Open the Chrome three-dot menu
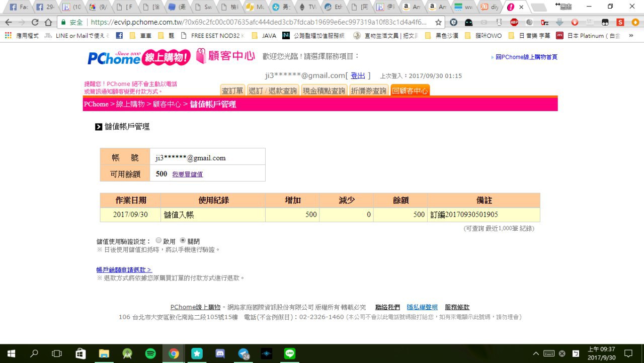The image size is (644, 363). coord(635,22)
